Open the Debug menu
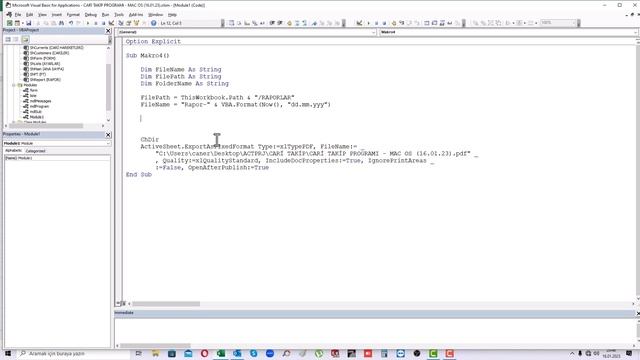Viewport: 640px width, 360px height. (x=91, y=15)
